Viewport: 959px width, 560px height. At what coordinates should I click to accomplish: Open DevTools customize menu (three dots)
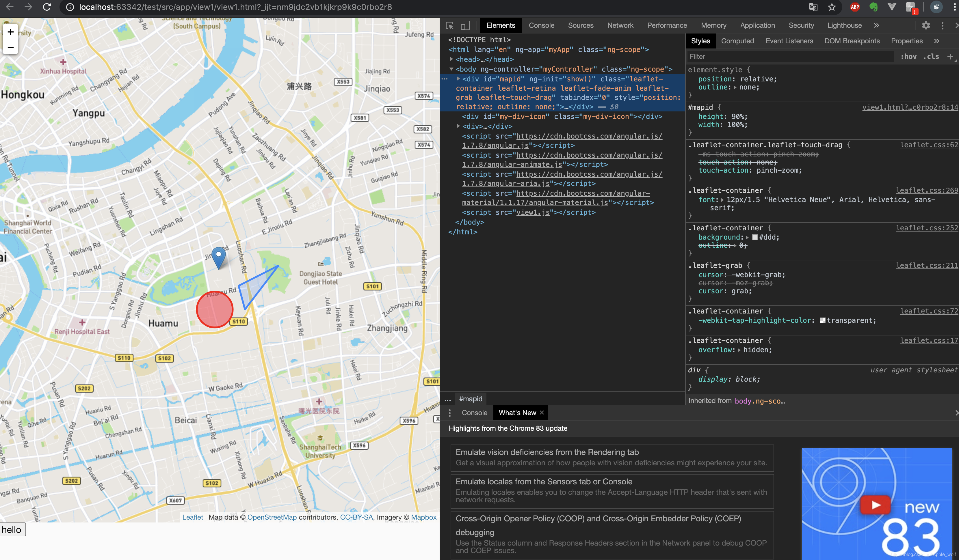(x=942, y=25)
